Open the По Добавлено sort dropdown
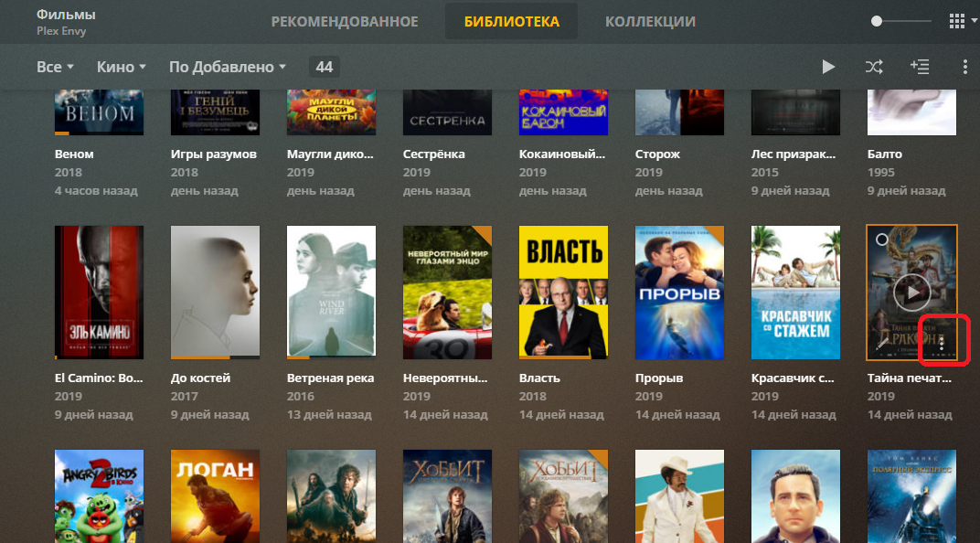Viewport: 980px width, 543px height. pos(228,67)
